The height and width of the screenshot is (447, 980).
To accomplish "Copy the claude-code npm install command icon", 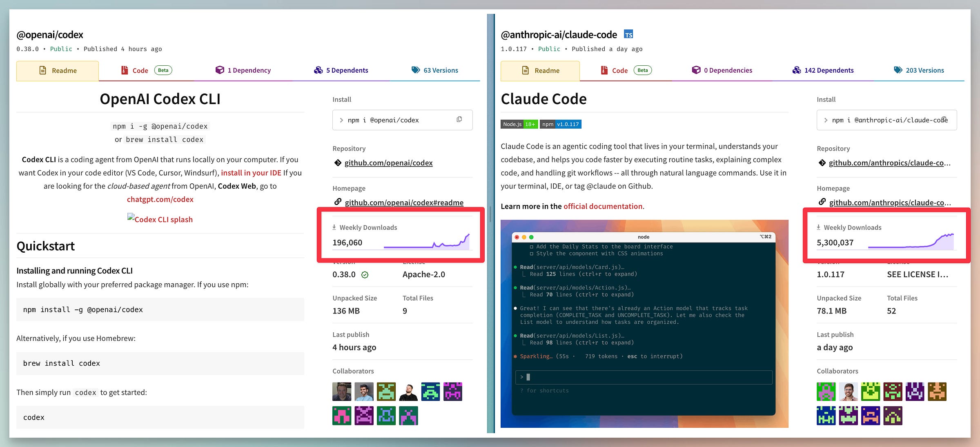I will (x=944, y=119).
